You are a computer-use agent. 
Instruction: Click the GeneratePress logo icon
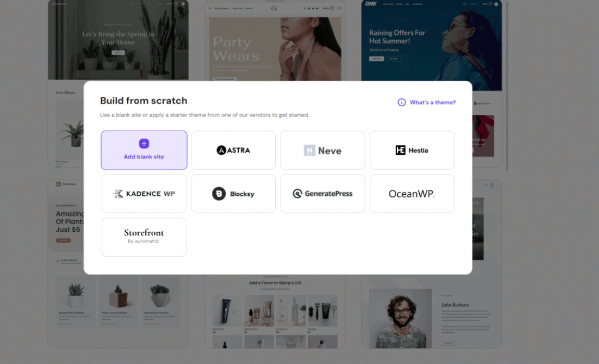coord(297,194)
